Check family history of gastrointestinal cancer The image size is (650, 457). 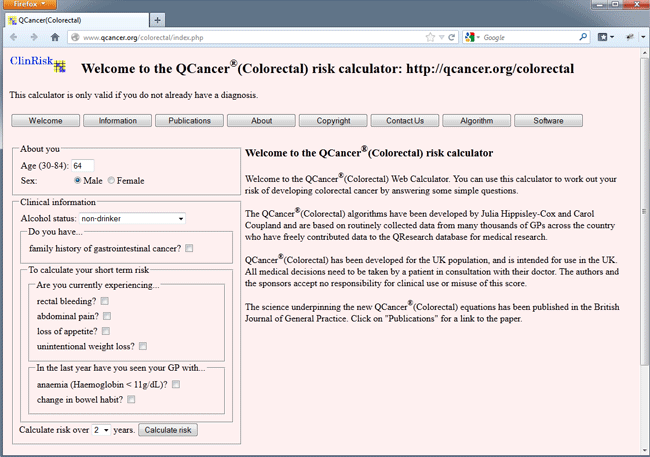189,248
